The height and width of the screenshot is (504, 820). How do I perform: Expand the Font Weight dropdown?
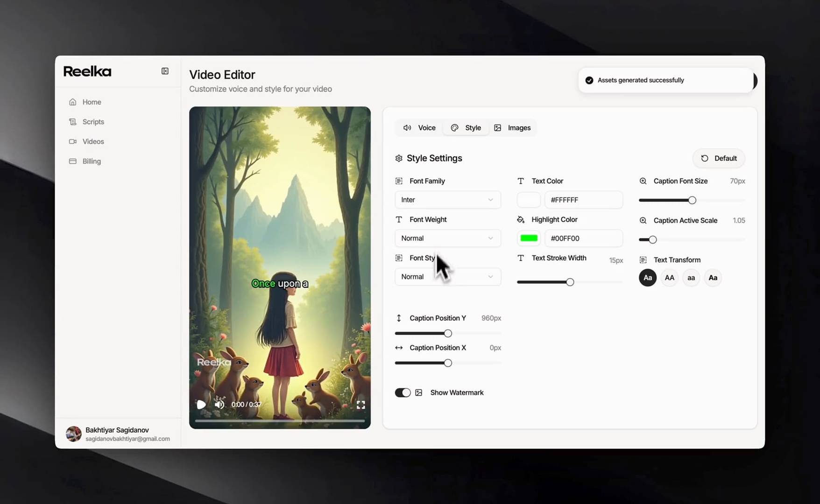pos(448,238)
